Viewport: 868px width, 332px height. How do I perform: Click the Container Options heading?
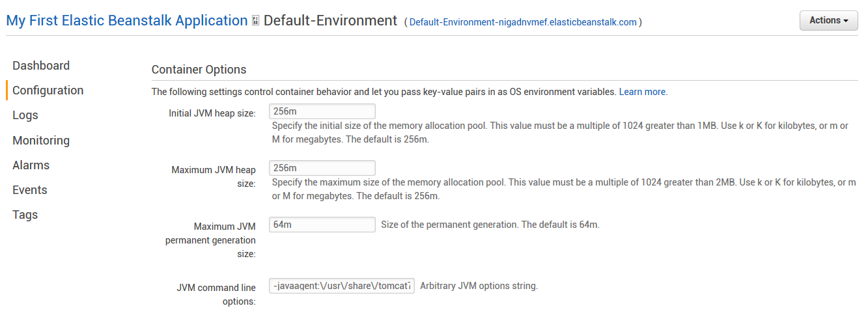click(199, 70)
